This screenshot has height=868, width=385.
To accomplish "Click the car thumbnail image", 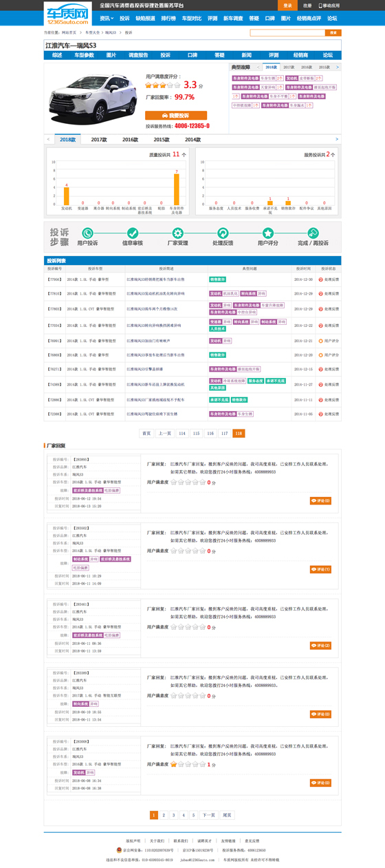I will (96, 98).
